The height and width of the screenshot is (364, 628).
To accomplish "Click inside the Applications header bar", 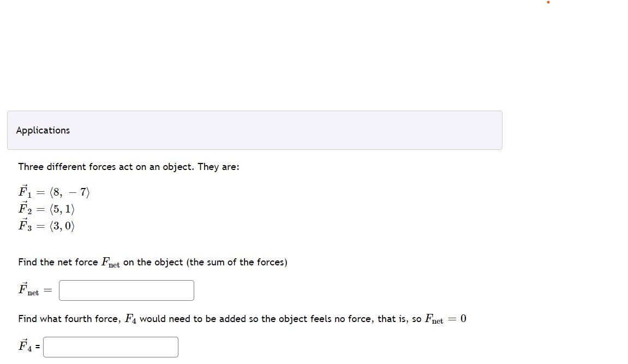I will point(254,130).
